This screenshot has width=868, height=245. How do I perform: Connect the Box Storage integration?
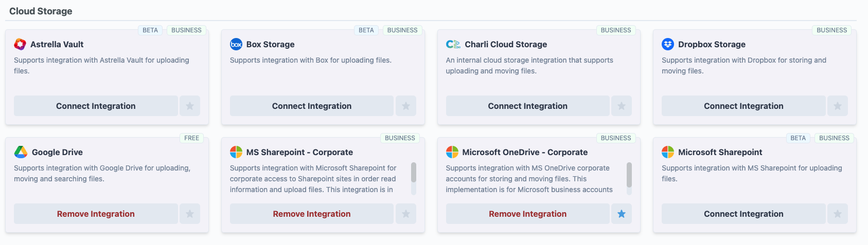coord(312,106)
